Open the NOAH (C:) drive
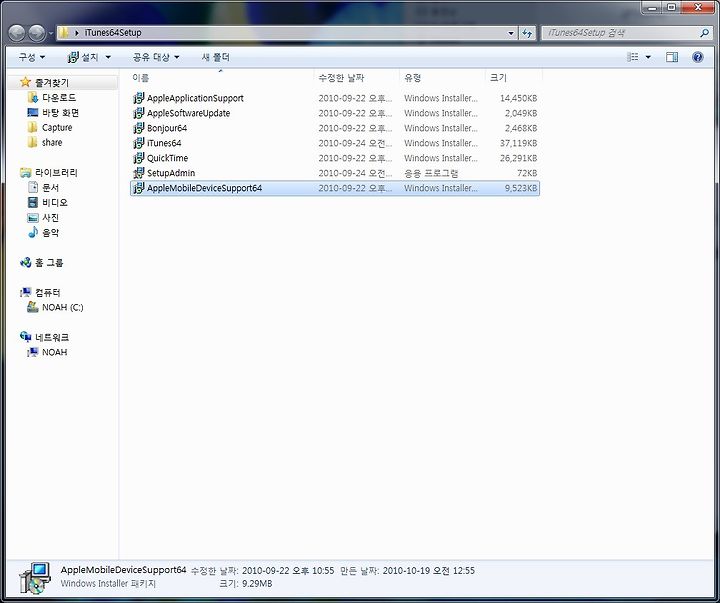720x603 pixels. coord(62,307)
